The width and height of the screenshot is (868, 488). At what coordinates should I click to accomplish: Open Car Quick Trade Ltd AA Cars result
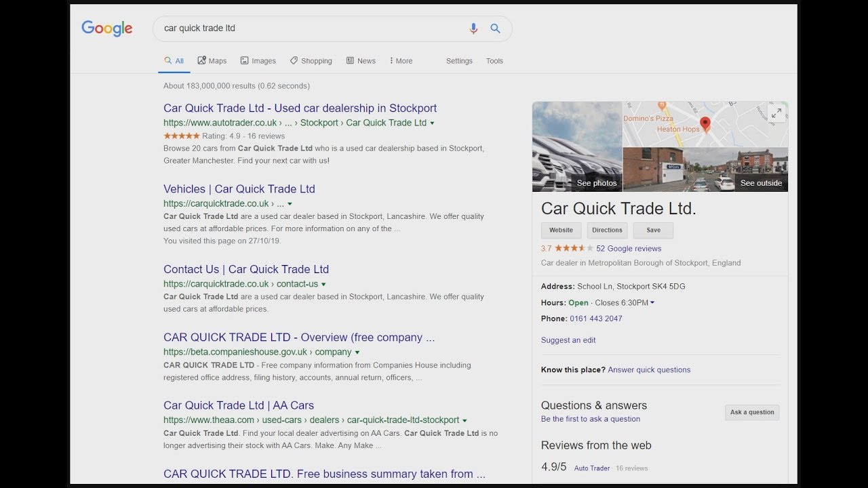239,405
